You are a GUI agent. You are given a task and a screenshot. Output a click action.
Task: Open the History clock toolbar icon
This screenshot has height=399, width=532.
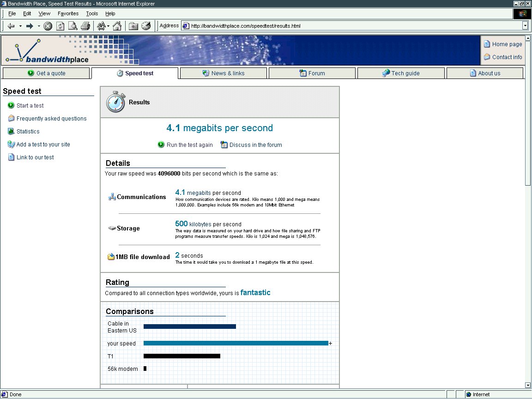[x=146, y=26]
